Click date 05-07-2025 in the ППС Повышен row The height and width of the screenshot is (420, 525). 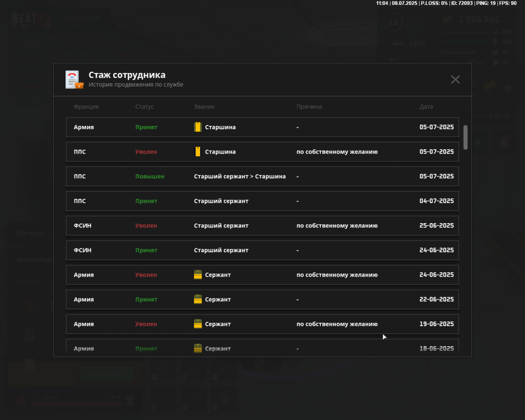(x=437, y=176)
